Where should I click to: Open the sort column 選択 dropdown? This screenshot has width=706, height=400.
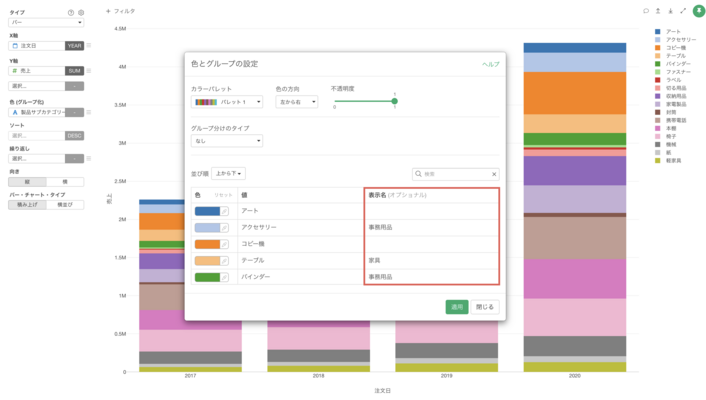point(36,136)
